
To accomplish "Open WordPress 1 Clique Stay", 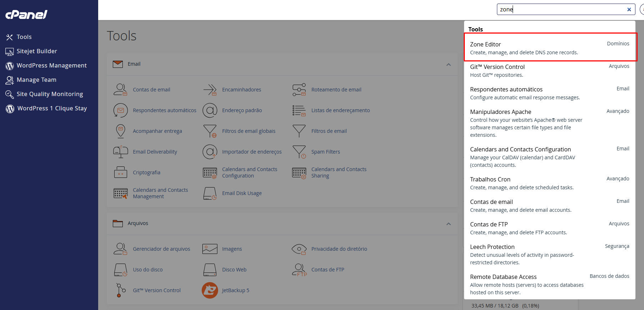I will (46, 108).
